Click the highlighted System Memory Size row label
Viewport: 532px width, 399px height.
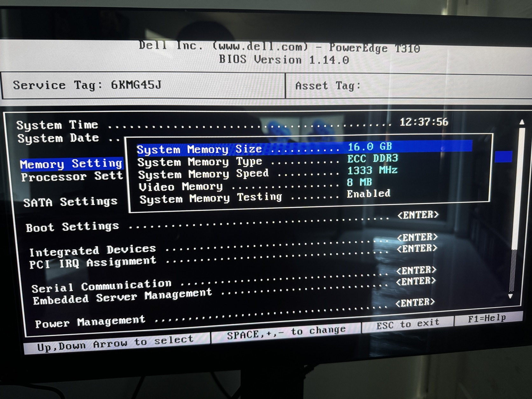tap(199, 149)
